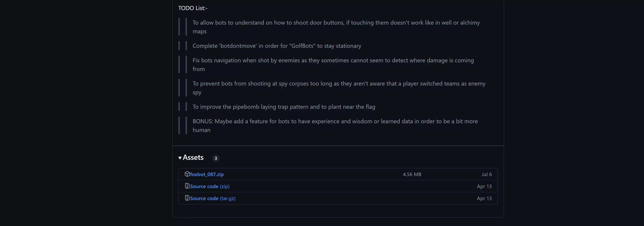Click the package icon beside foxbot_087.zip

pos(187,174)
